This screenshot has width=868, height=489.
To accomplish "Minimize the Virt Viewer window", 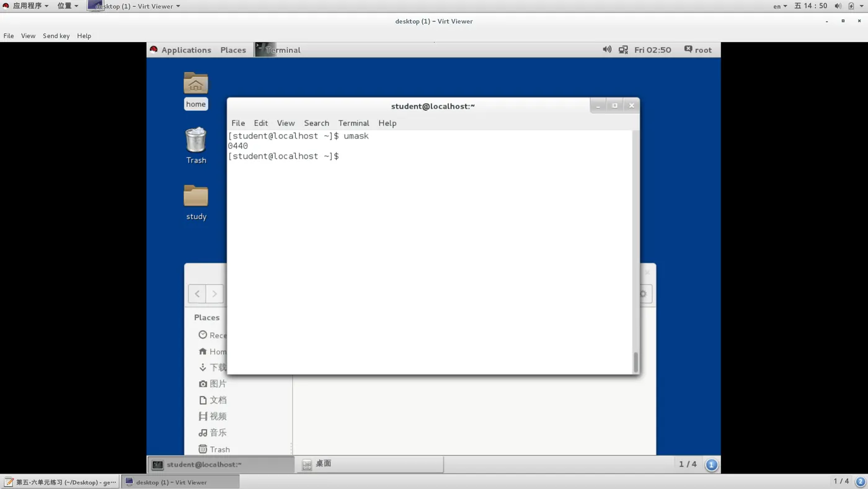I will [x=826, y=21].
